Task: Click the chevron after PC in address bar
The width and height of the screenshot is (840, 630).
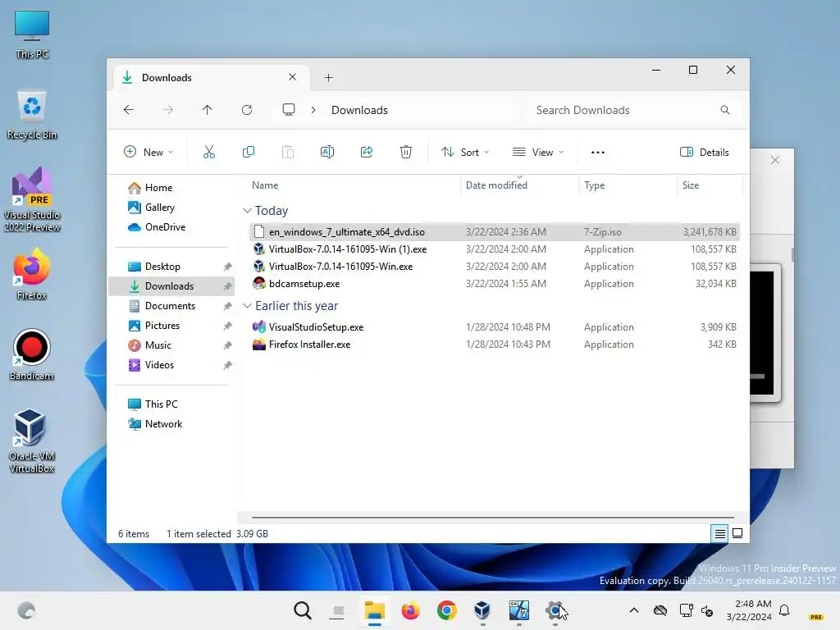Action: point(313,110)
